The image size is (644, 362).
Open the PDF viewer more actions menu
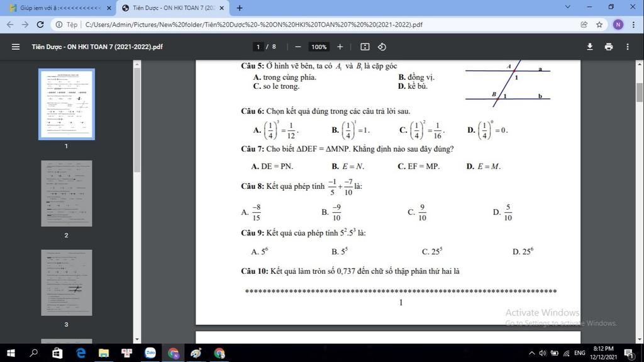pyautogui.click(x=628, y=47)
